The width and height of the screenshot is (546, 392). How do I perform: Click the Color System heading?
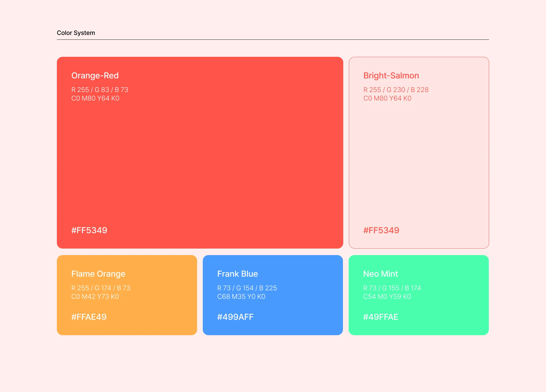click(76, 33)
